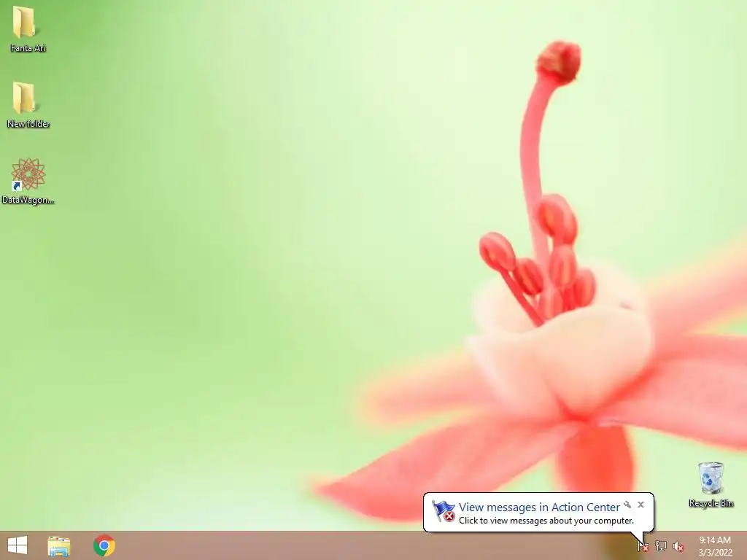The height and width of the screenshot is (560, 747).
Task: Open the Windows Start button
Action: point(18,545)
